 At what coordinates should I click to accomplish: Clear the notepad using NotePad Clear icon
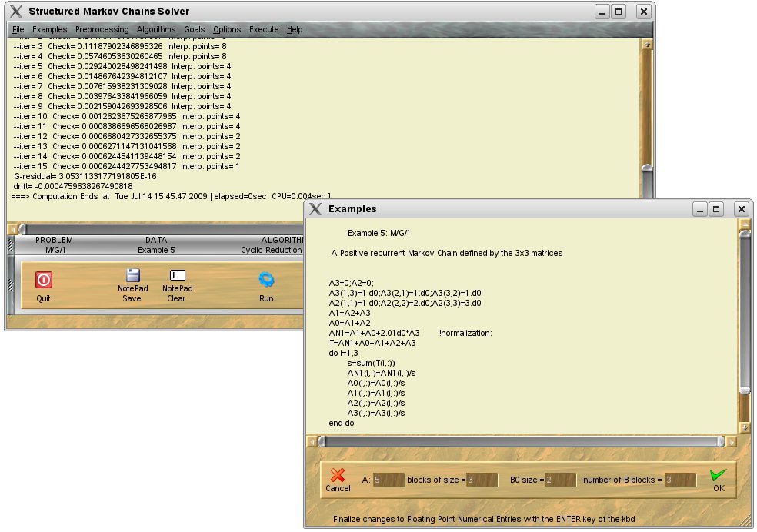(x=177, y=275)
